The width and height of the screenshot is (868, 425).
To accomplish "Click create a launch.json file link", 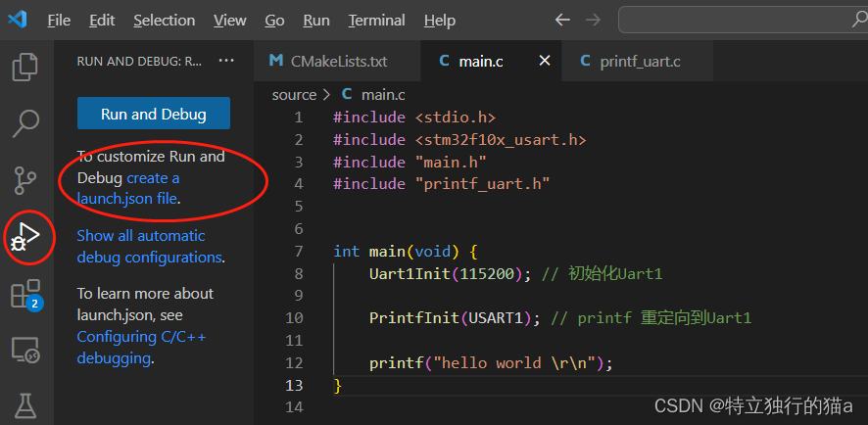I will (128, 188).
